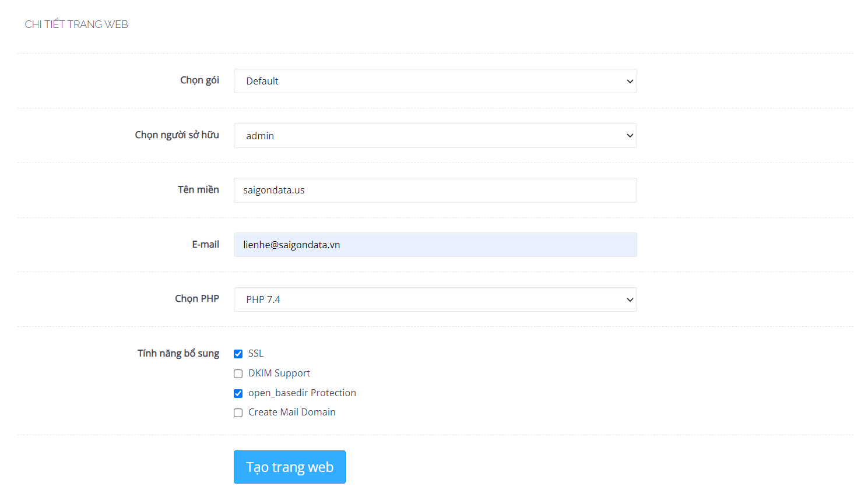
Task: Open the Chọn PHP version dropdown
Action: 435,299
